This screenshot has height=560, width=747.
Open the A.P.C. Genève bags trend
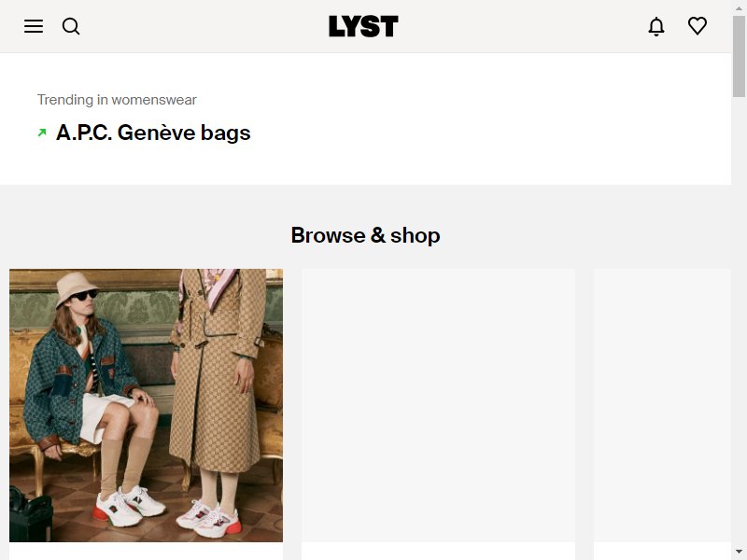(153, 133)
